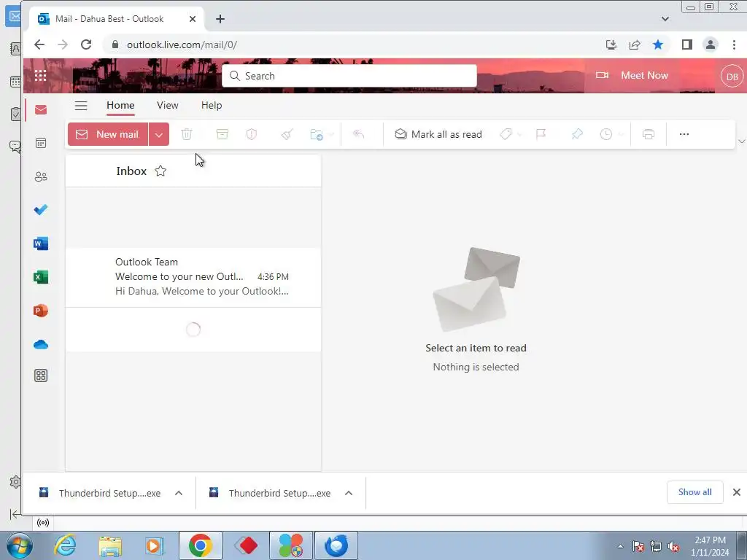747x560 pixels.
Task: Open the Chrome tab search chevron
Action: pos(665,19)
